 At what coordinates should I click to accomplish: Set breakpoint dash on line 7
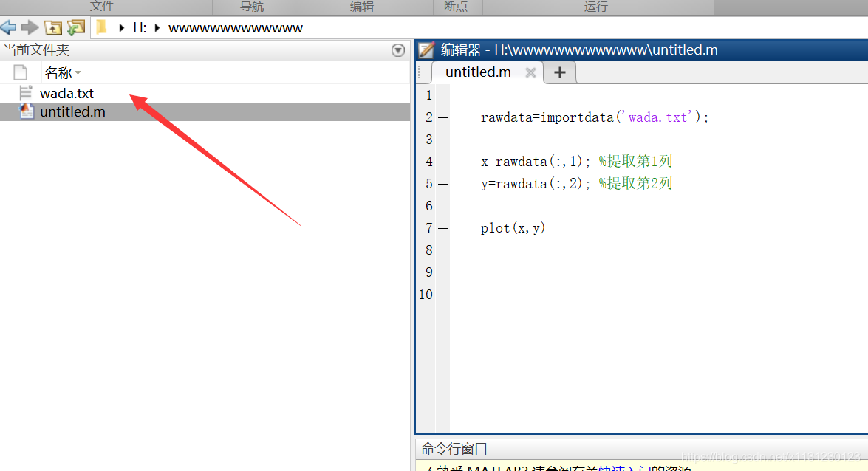click(442, 228)
